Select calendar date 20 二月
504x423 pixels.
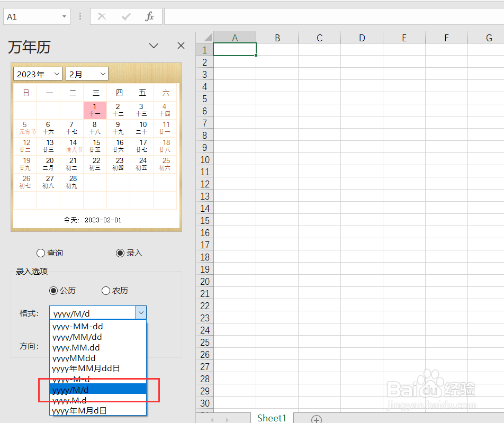49,164
